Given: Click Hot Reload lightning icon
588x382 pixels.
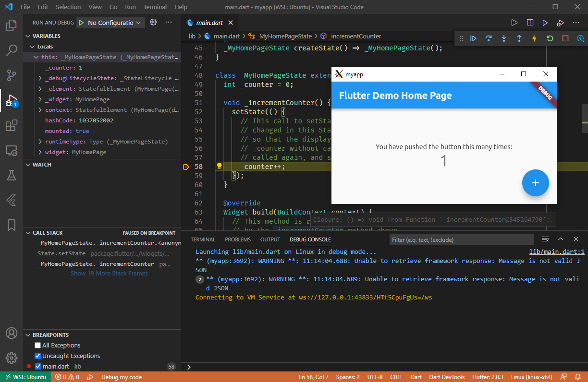Looking at the screenshot, I should (x=534, y=38).
